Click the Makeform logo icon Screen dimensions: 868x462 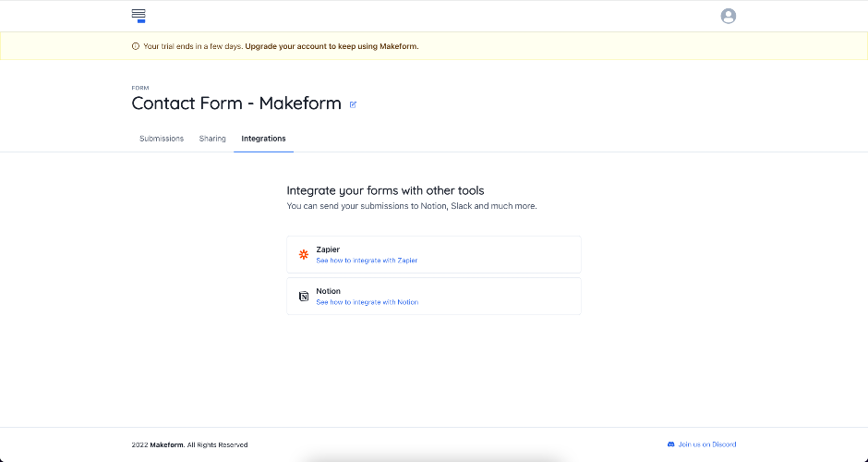[139, 16]
